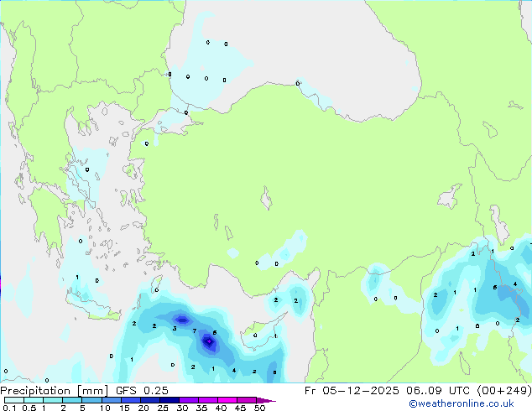532x411 pixels.
Task: Click the '0.1' legend scale number
Action: click(x=9, y=408)
